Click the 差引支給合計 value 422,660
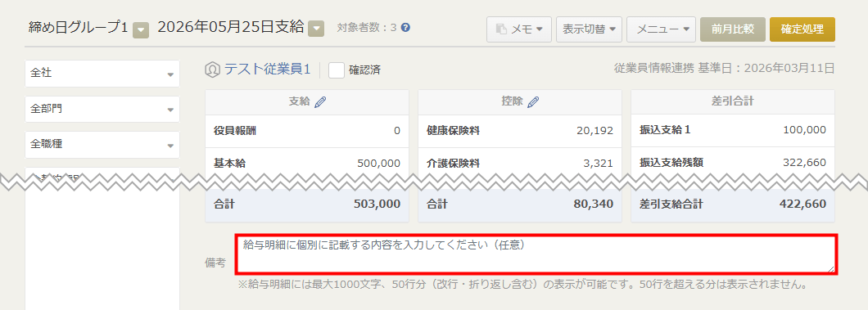Screen dimensions: 868x310 pyautogui.click(x=802, y=204)
